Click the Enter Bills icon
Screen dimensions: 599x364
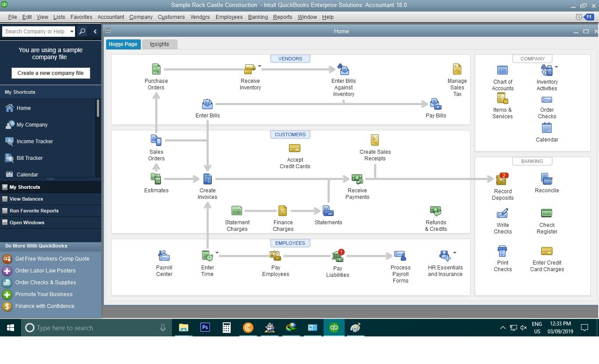207,104
